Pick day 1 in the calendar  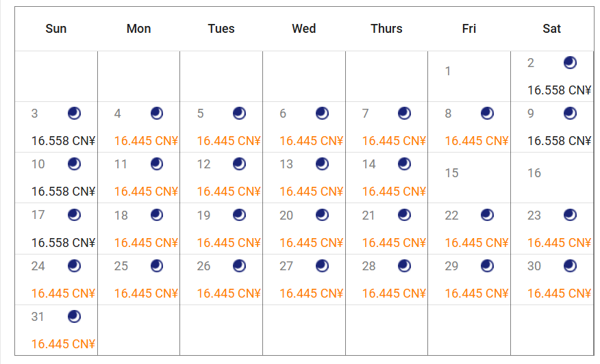[x=448, y=71]
